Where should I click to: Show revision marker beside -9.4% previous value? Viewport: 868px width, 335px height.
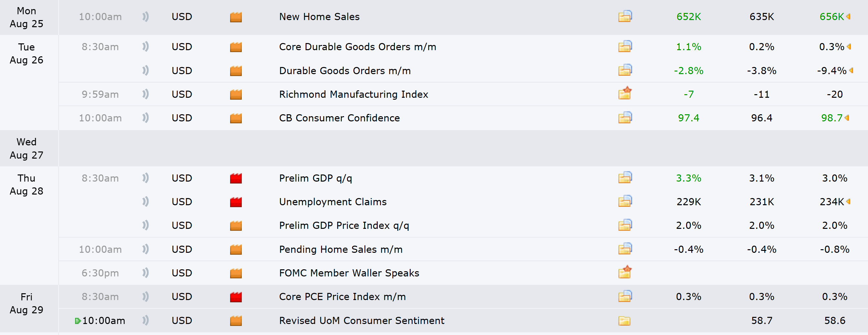(851, 71)
